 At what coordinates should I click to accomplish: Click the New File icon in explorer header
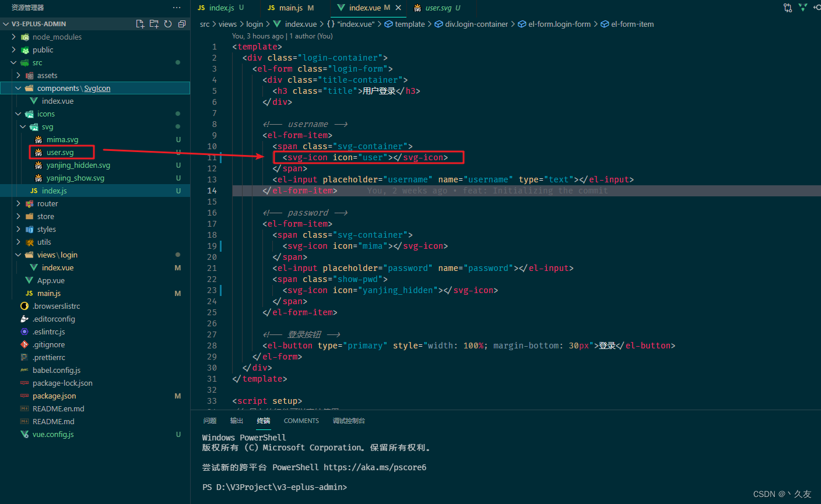140,24
